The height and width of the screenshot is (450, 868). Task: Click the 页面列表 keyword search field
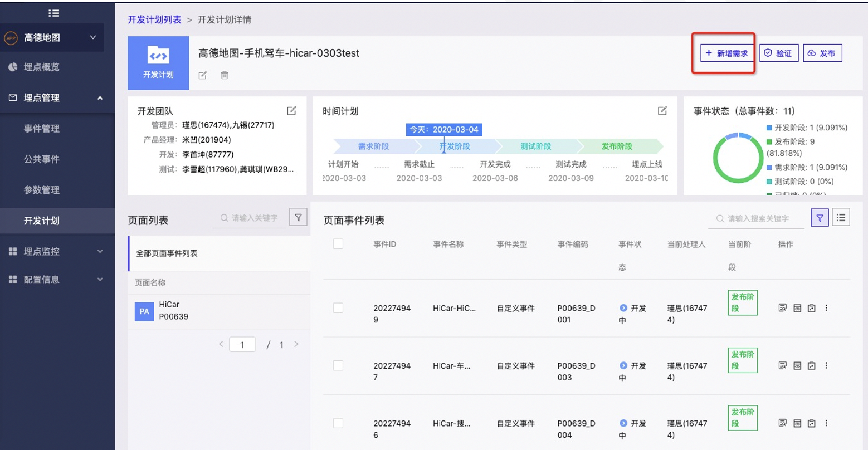coord(249,218)
